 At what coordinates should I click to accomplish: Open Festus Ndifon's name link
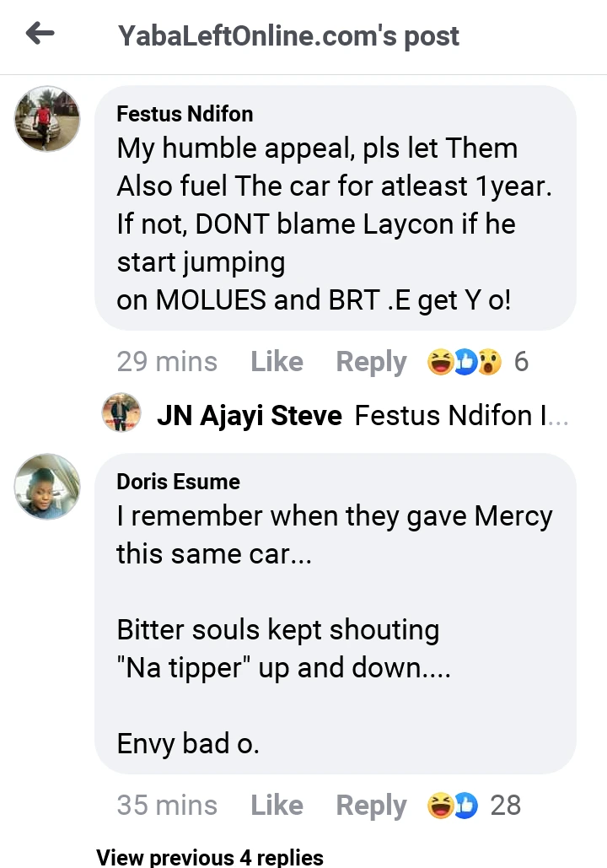185,114
